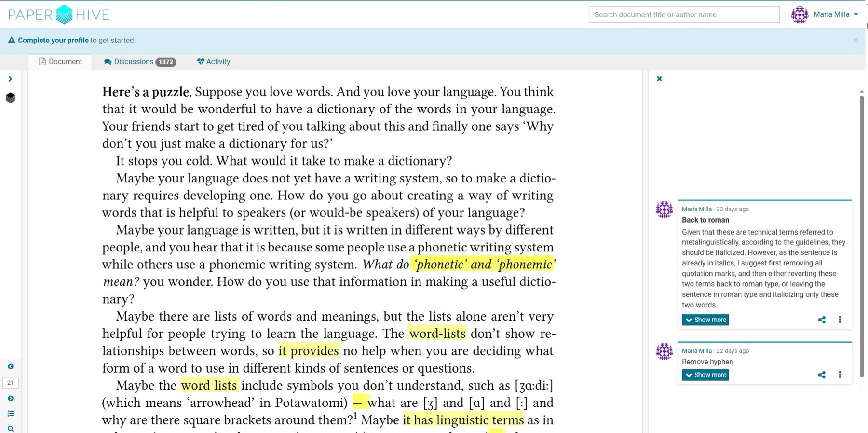This screenshot has width=868, height=433.
Task: Open Maria Milla author link on 'Back to roman'
Action: coord(697,209)
